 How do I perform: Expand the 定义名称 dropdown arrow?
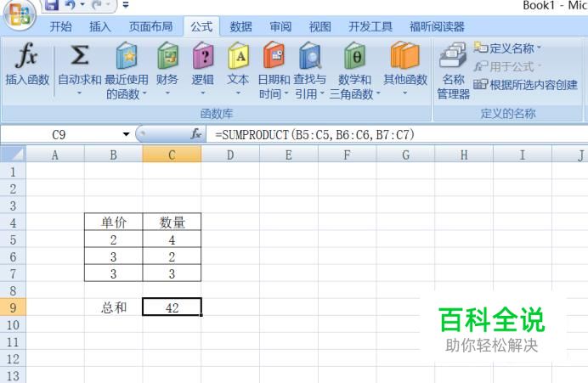pos(539,48)
